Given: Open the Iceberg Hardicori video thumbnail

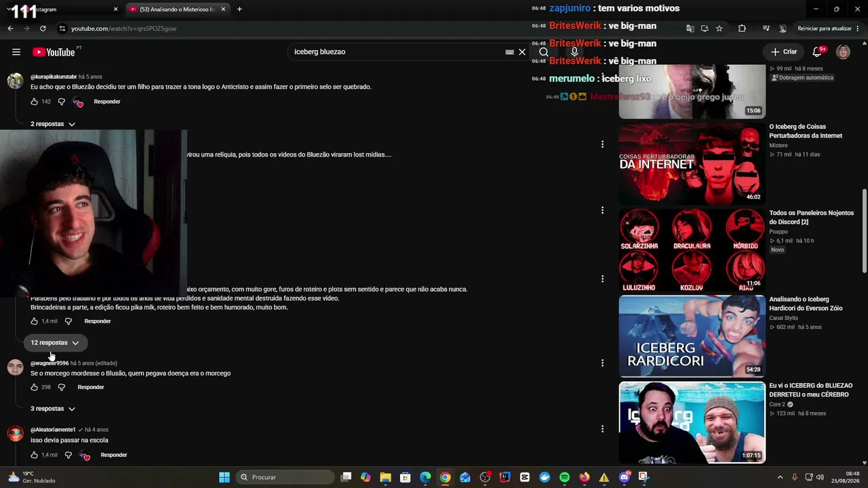Looking at the screenshot, I should pyautogui.click(x=692, y=336).
